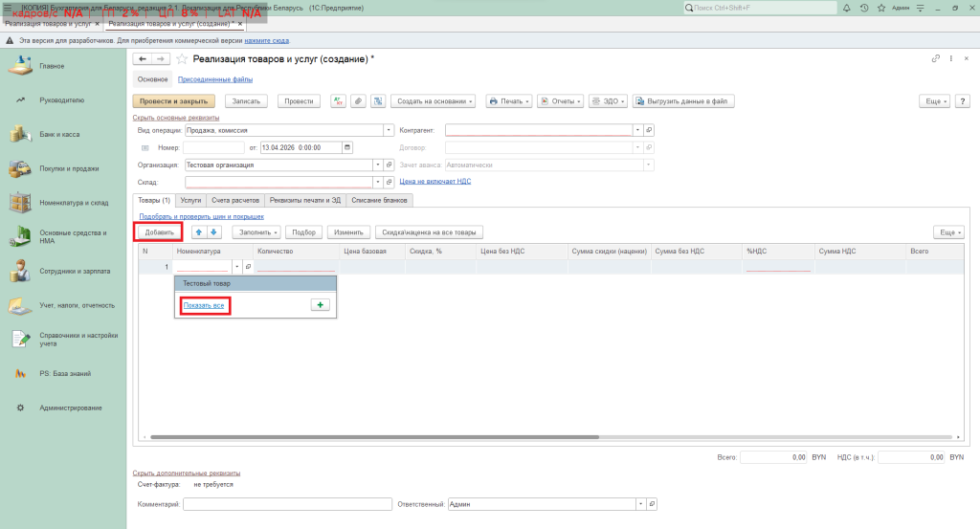Click the Дт/Кт postings icon
This screenshot has width=980, height=529.
(338, 100)
